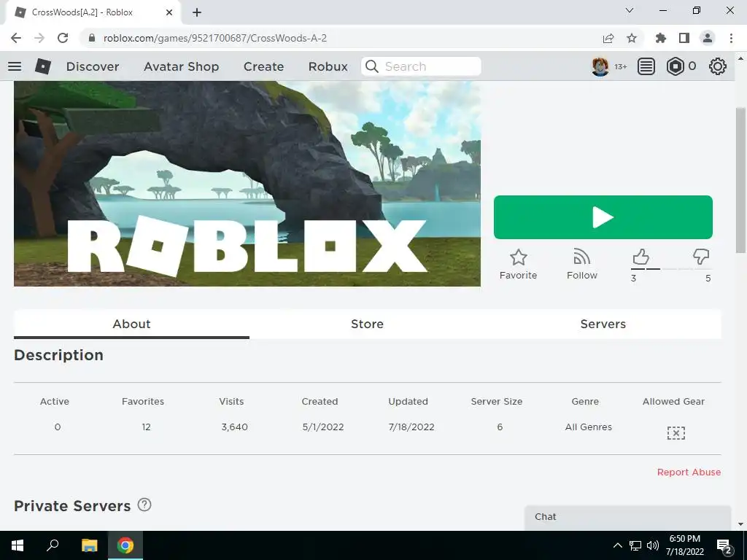Go to the Create page
The width and height of the screenshot is (747, 560).
click(263, 66)
